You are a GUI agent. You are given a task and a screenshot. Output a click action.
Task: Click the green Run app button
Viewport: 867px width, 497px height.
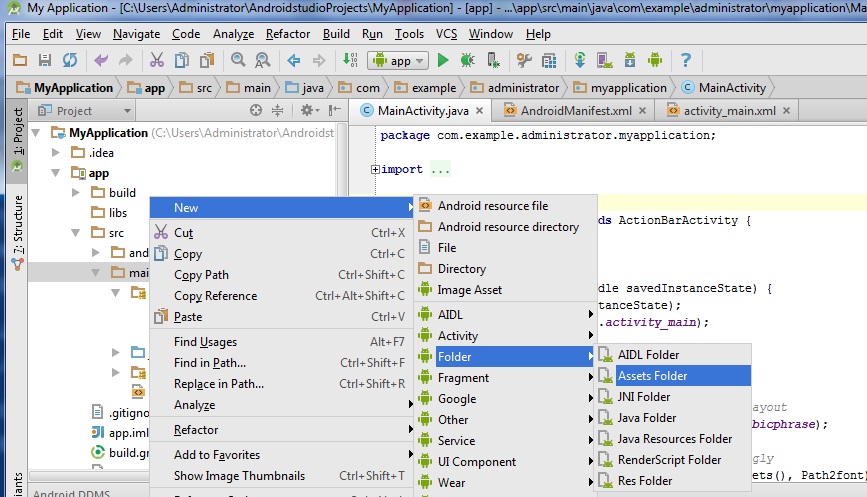pyautogui.click(x=443, y=61)
